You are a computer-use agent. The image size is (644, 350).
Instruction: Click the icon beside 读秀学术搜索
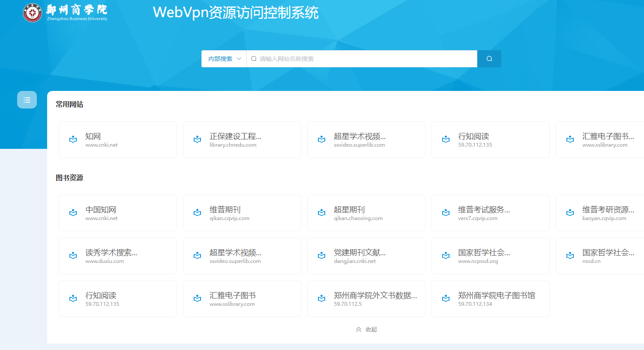[x=73, y=256]
